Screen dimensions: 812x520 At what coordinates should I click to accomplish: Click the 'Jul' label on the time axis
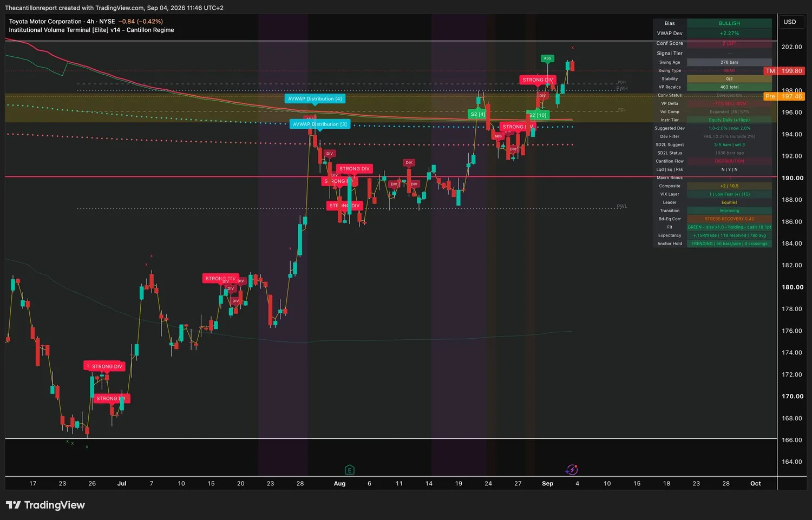point(122,484)
